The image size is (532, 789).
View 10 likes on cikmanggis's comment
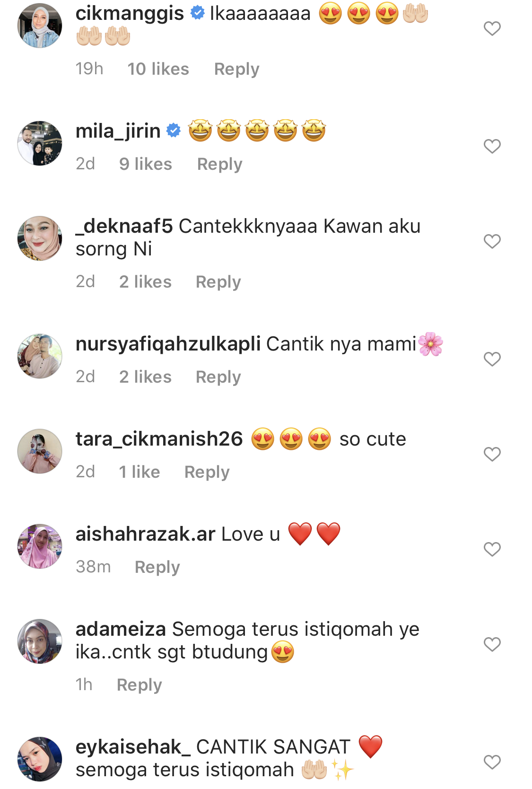[x=158, y=69]
